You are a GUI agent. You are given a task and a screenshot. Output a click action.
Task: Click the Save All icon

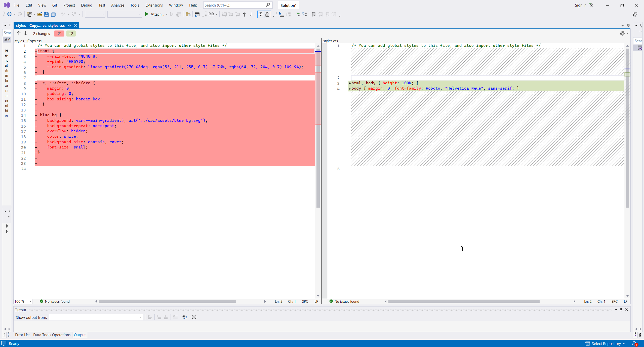tap(53, 14)
